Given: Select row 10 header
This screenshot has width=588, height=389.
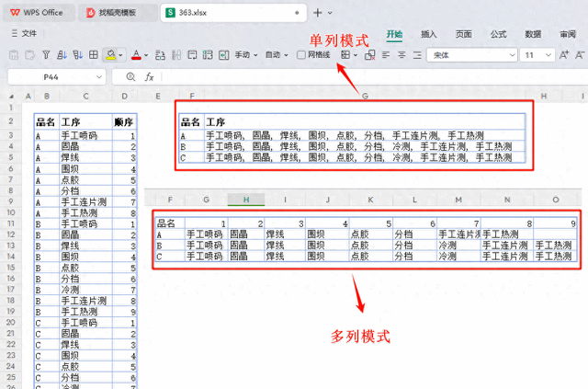Looking at the screenshot, I should [x=11, y=212].
